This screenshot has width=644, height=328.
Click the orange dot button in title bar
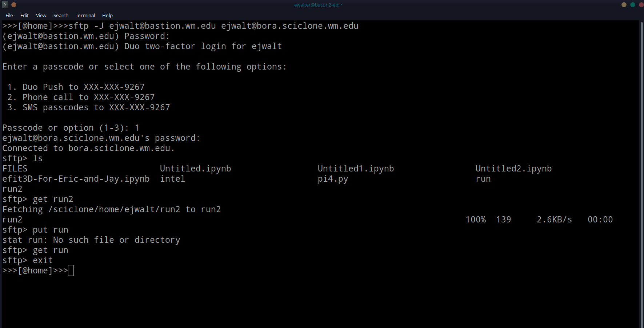pos(14,5)
